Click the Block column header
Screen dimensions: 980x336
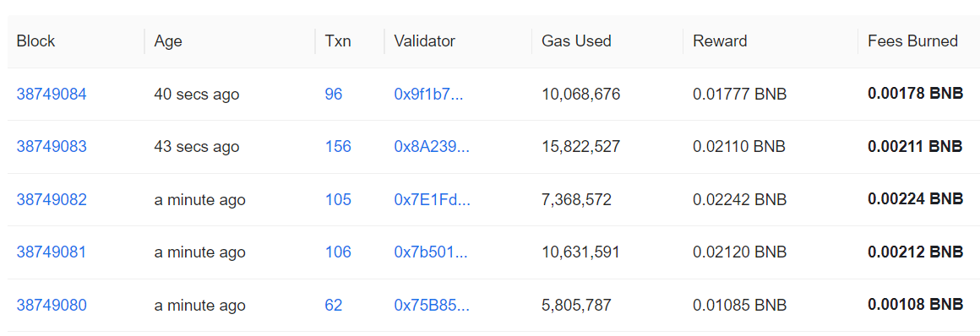35,41
